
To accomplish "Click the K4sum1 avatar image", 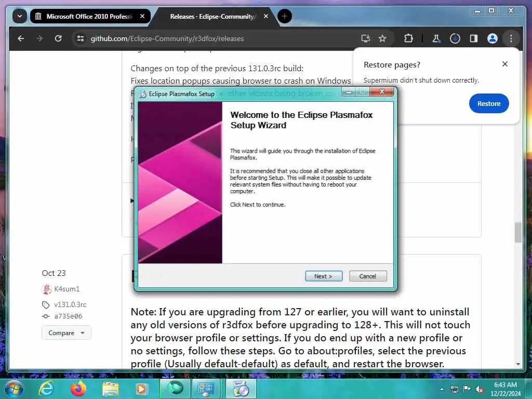I will click(46, 289).
